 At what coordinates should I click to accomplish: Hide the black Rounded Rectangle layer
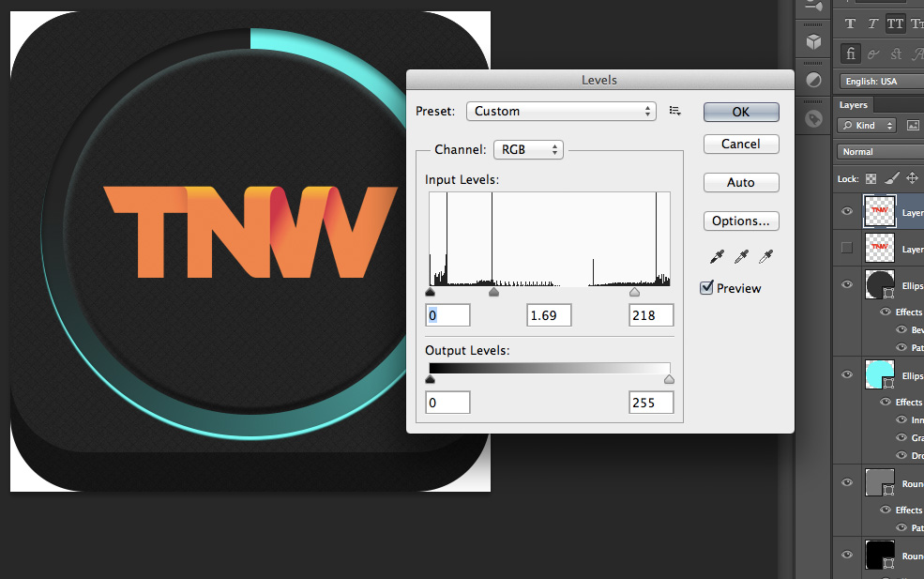(847, 555)
